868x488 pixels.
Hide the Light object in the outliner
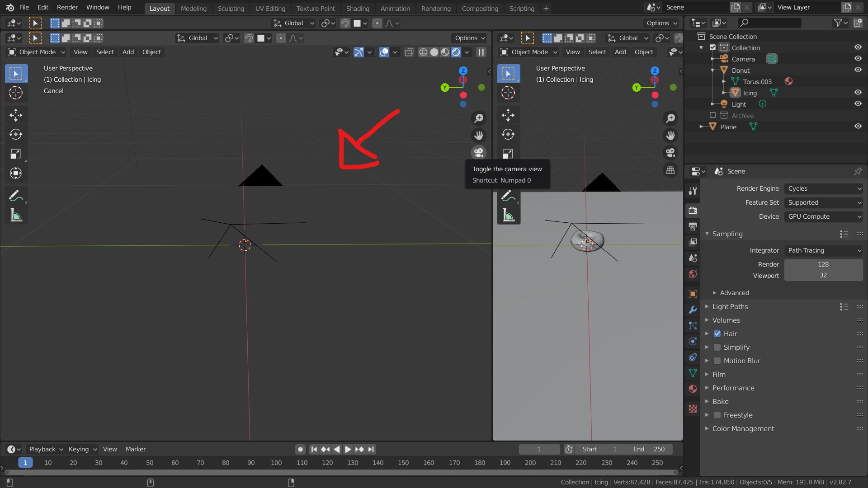point(858,103)
